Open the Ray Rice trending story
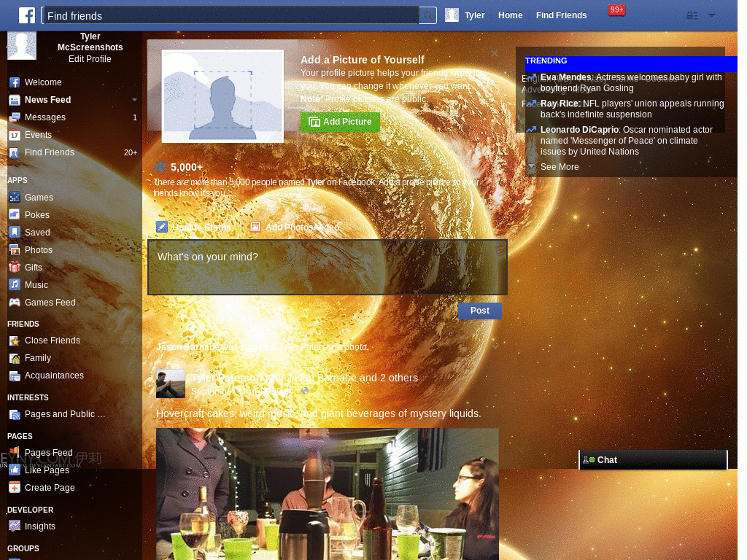Viewport: 747px width, 560px height. click(x=632, y=109)
